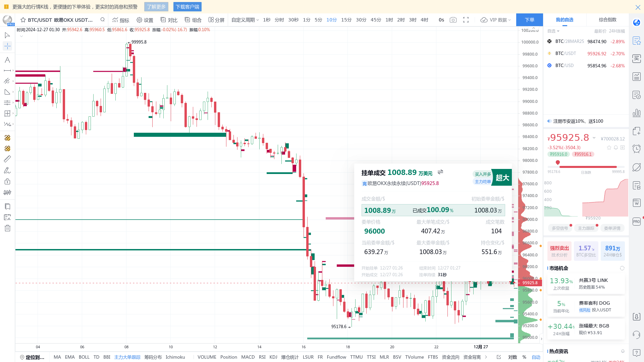Image resolution: width=644 pixels, height=362 pixels.
Task: Collapse right panel arrow at chart edge
Action: click(x=541, y=339)
